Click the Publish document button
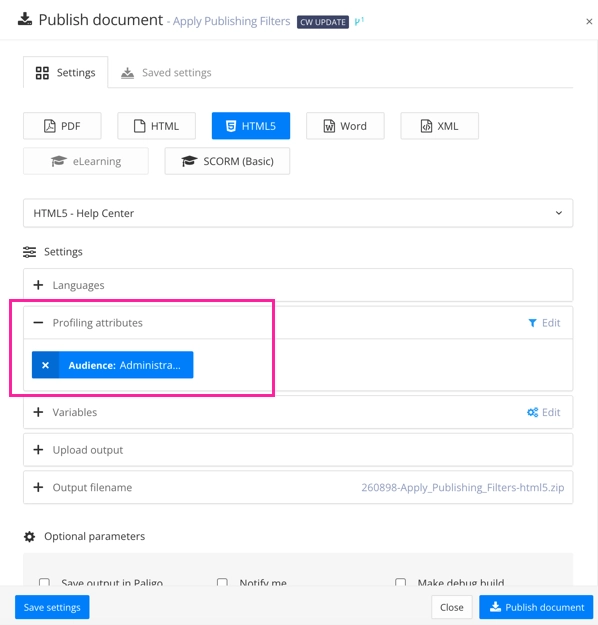The width and height of the screenshot is (598, 625). (536, 607)
